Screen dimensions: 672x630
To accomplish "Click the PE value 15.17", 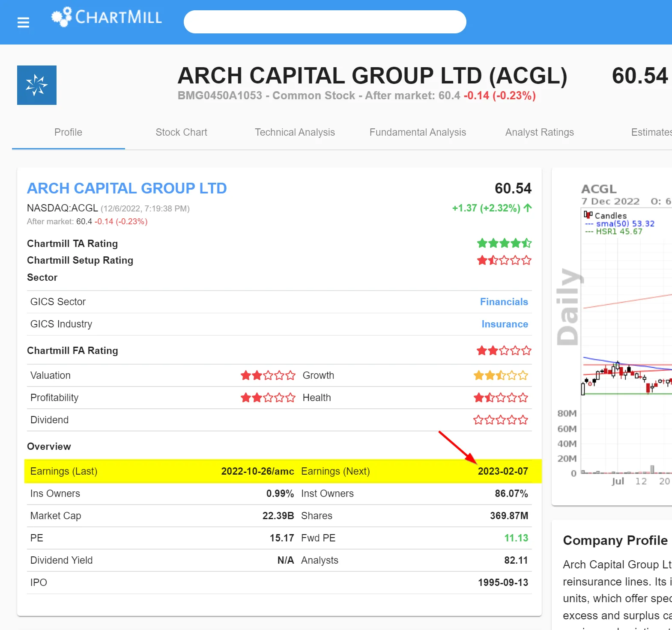I will (282, 538).
